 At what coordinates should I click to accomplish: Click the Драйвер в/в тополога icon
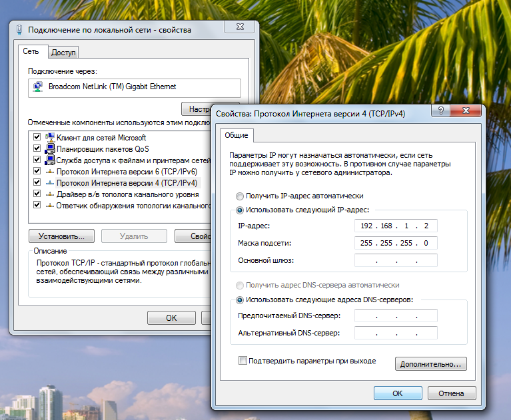click(50, 194)
